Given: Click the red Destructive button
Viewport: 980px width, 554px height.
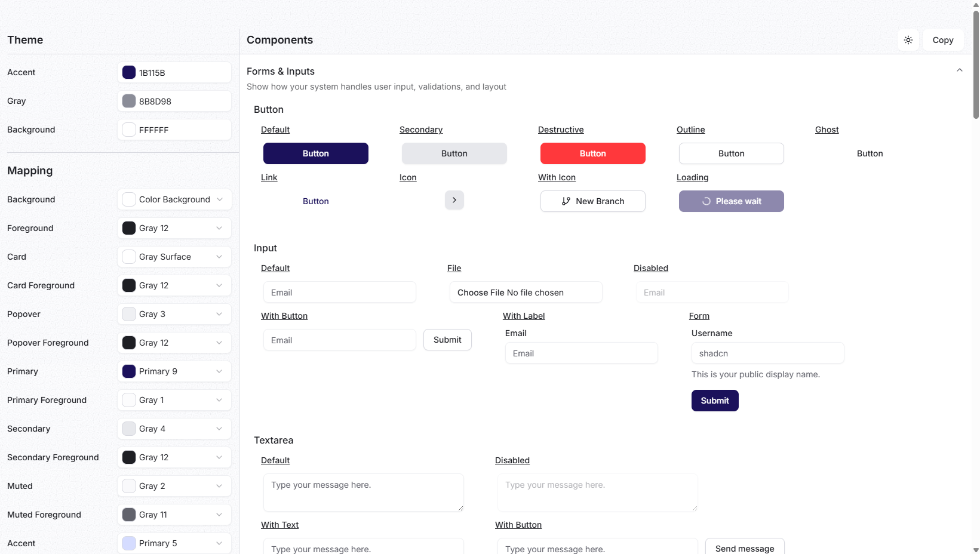Looking at the screenshot, I should tap(592, 153).
